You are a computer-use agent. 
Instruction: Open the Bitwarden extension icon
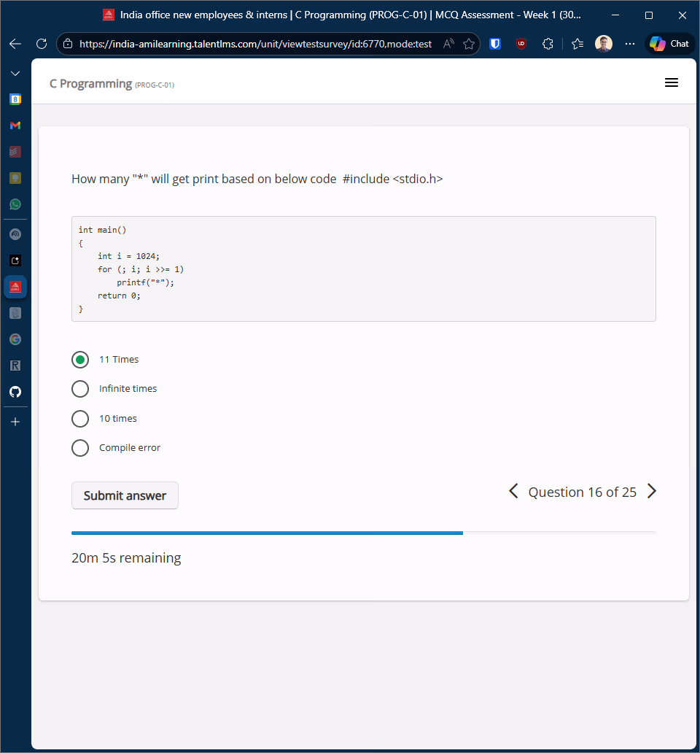(495, 44)
